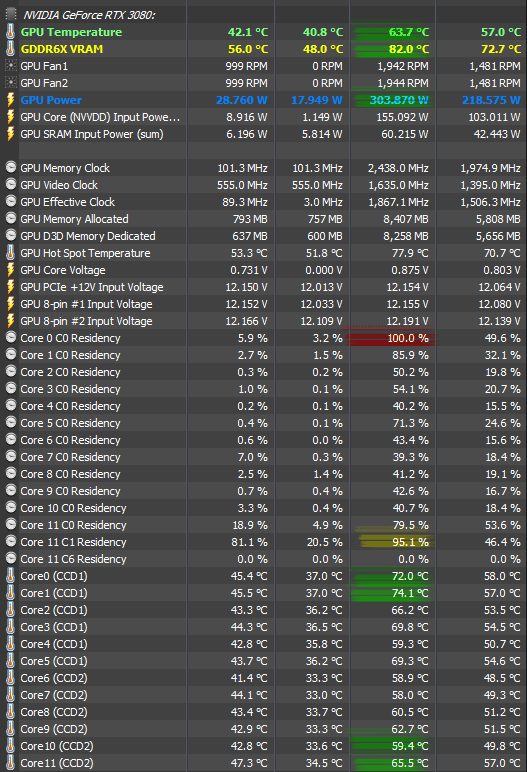Click the lightning icon for GPU Core (NVVDD) Input Power
Viewport: 527px width, 772px height.
(x=10, y=117)
